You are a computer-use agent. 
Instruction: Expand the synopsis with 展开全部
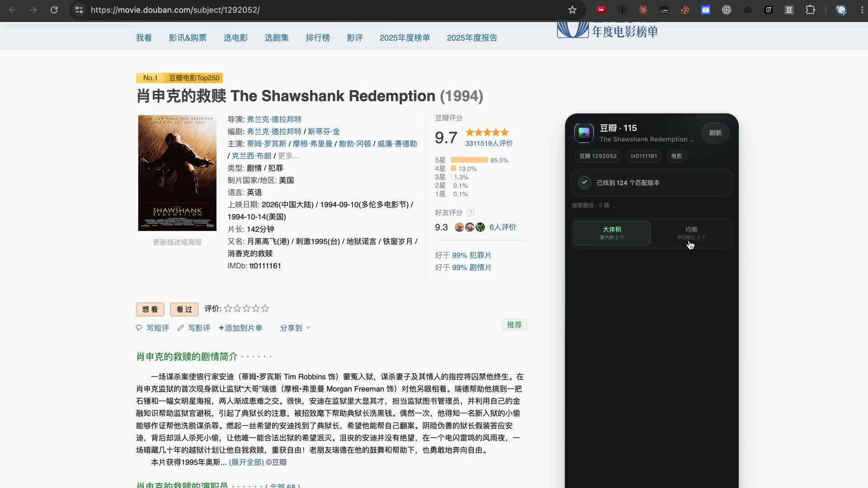click(x=246, y=462)
